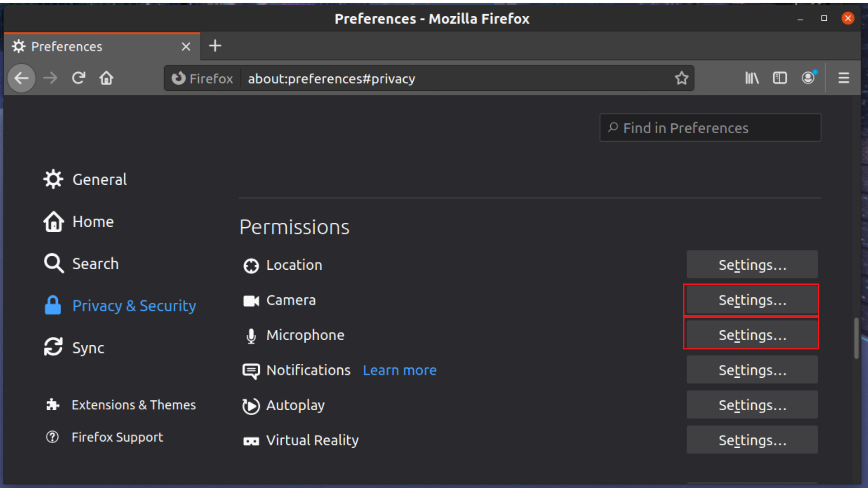The height and width of the screenshot is (488, 868).
Task: Open the Home preferences section
Action: [x=79, y=221]
